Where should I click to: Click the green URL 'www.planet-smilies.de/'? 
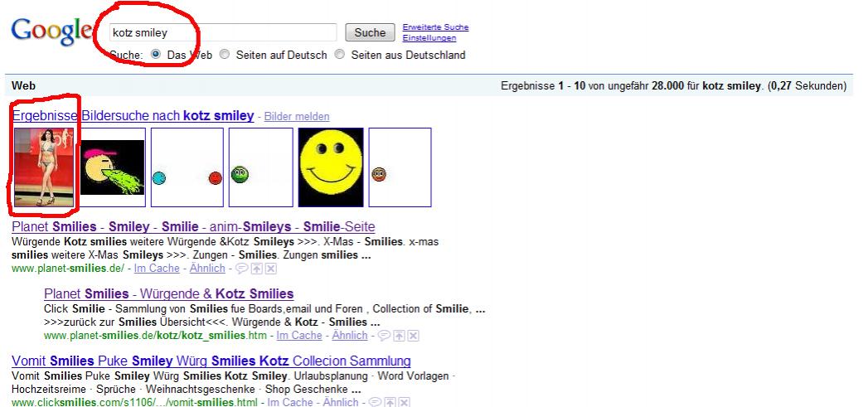pyautogui.click(x=68, y=269)
